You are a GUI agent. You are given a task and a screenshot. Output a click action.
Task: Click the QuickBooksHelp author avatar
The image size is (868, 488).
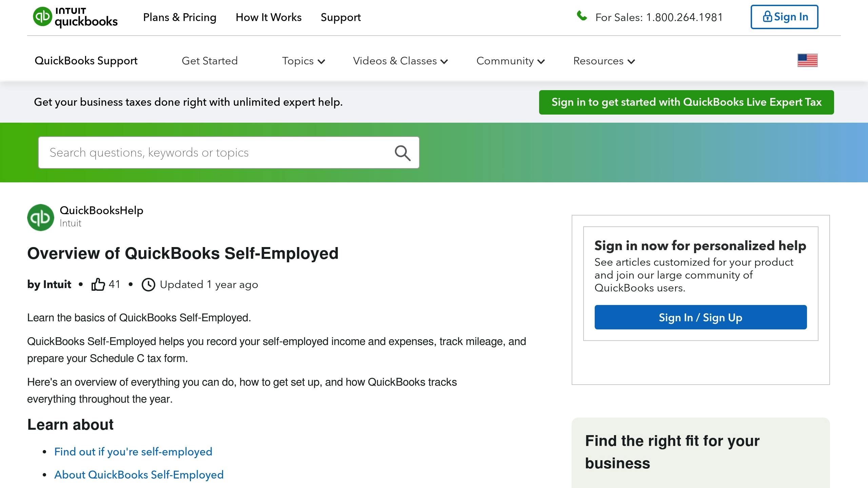pos(41,217)
